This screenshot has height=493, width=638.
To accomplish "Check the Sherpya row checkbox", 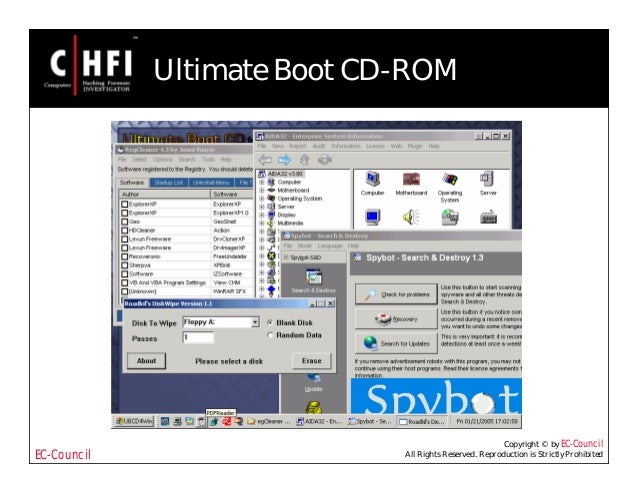I will coord(125,265).
